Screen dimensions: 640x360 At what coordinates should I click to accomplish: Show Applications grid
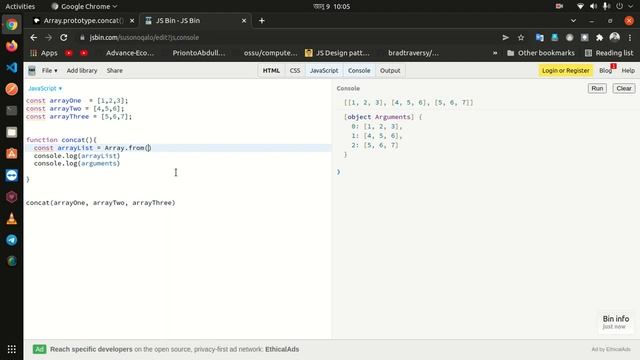tap(12, 349)
